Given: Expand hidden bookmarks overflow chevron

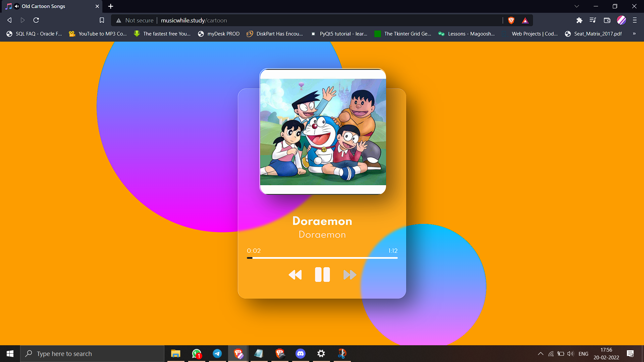Looking at the screenshot, I should coord(634,34).
